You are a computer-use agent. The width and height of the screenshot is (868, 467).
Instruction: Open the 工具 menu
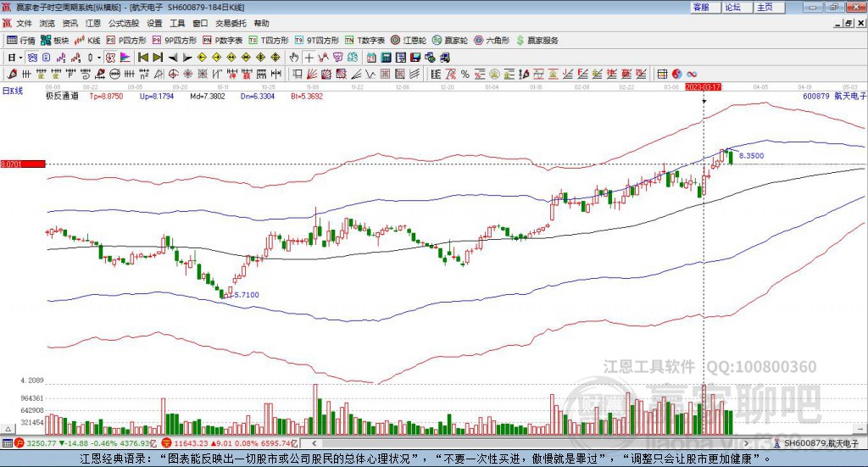(x=177, y=23)
